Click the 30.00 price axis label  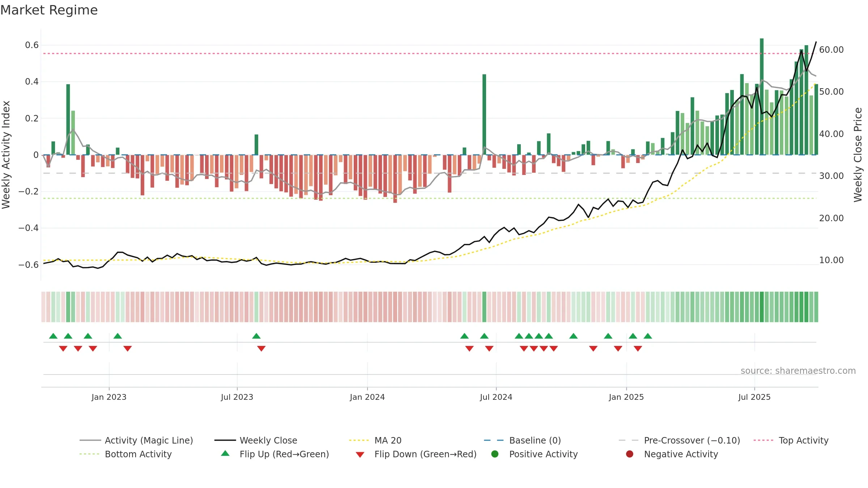831,176
